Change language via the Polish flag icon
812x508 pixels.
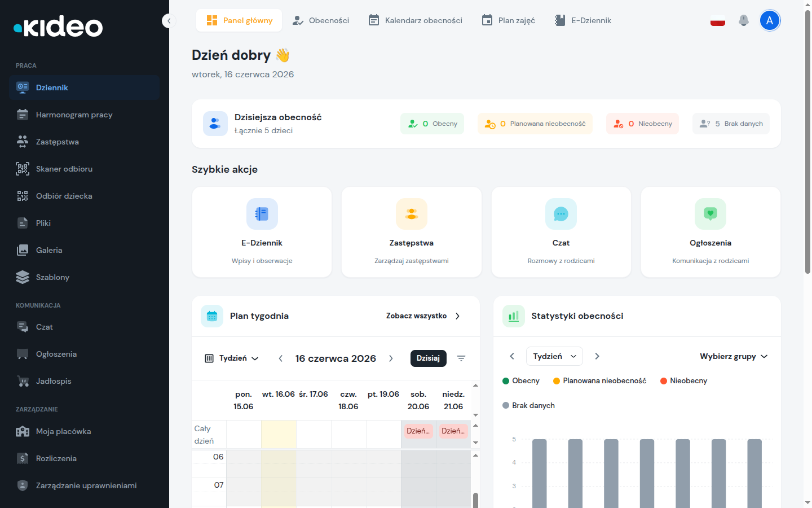point(718,20)
